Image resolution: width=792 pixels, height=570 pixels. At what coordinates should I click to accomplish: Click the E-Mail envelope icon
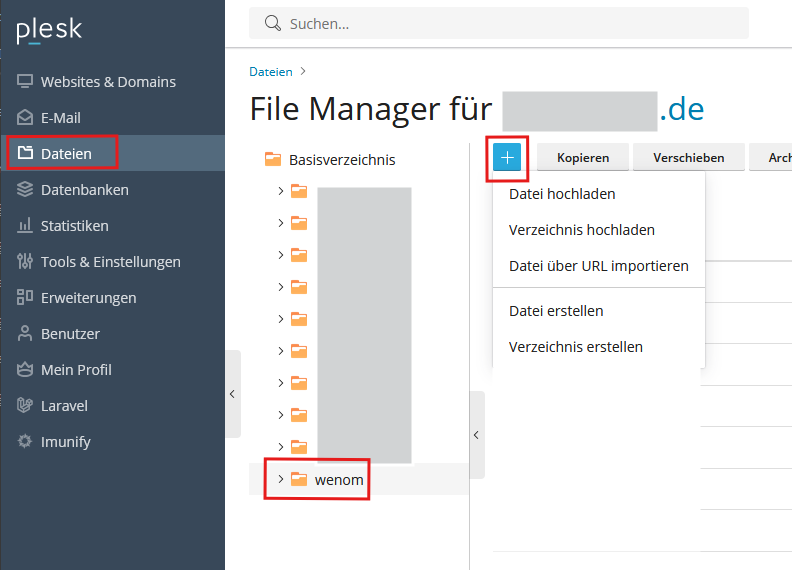tap(25, 118)
